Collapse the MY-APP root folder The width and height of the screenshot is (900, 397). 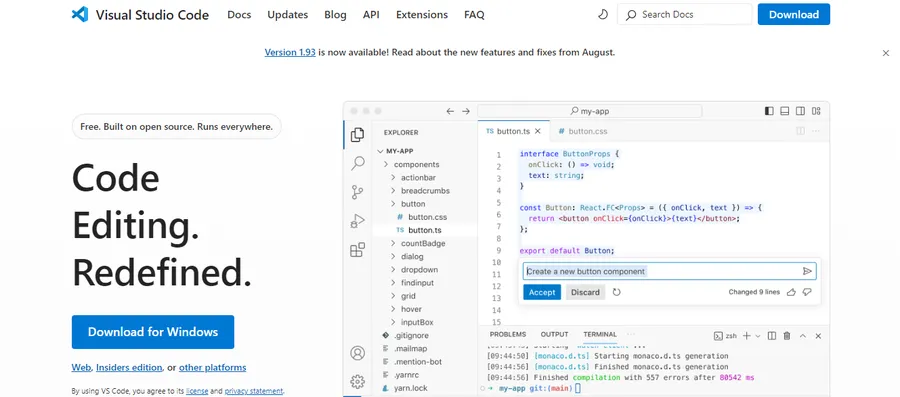(x=399, y=151)
